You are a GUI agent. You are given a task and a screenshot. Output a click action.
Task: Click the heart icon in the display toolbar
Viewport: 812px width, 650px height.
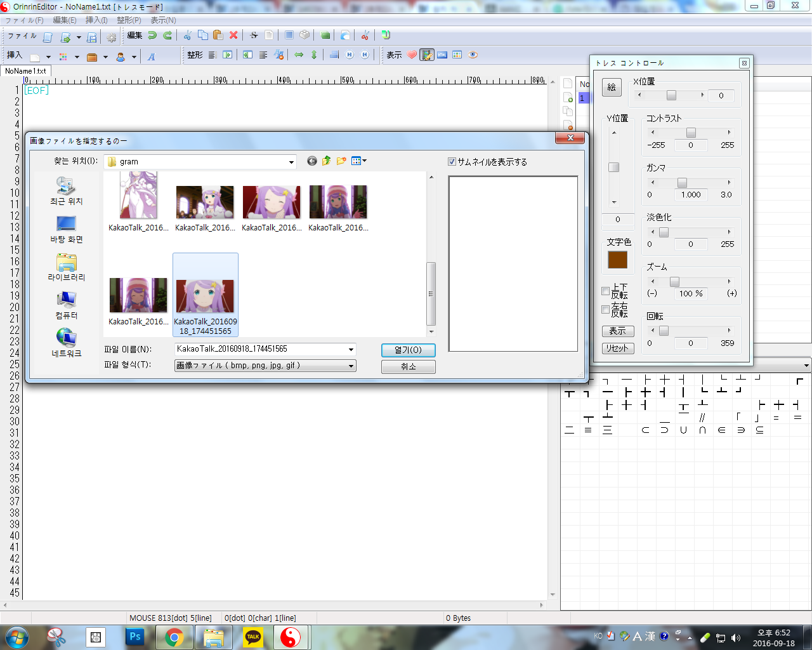click(x=412, y=55)
